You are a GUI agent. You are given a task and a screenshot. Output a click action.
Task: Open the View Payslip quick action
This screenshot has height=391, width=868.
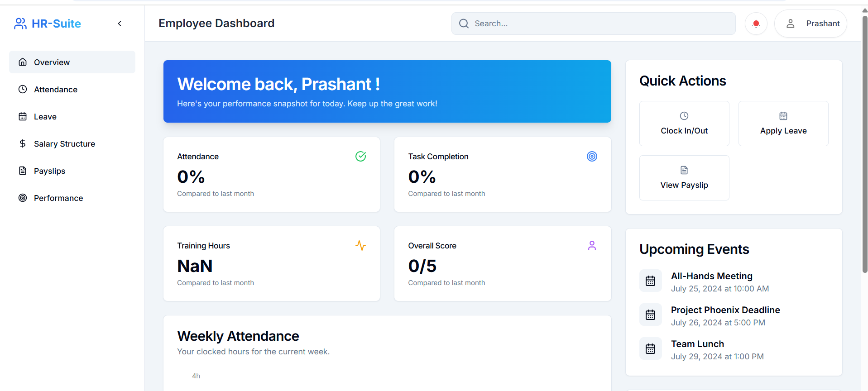pos(684,178)
